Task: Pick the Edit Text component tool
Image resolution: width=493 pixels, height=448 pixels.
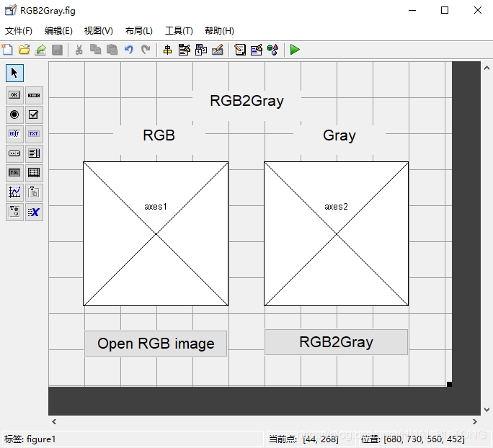Action: click(x=14, y=134)
